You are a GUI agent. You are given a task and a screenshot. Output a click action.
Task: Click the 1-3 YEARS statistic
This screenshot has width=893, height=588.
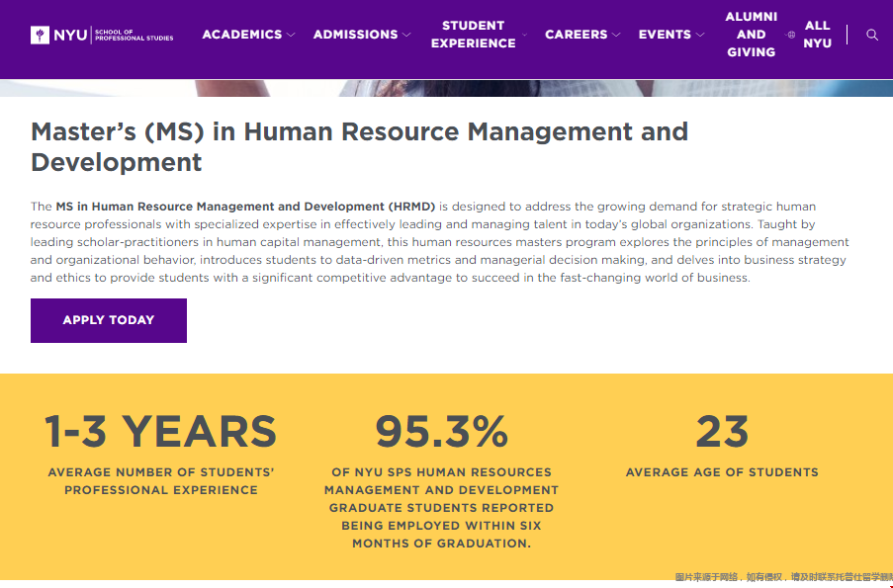(160, 432)
